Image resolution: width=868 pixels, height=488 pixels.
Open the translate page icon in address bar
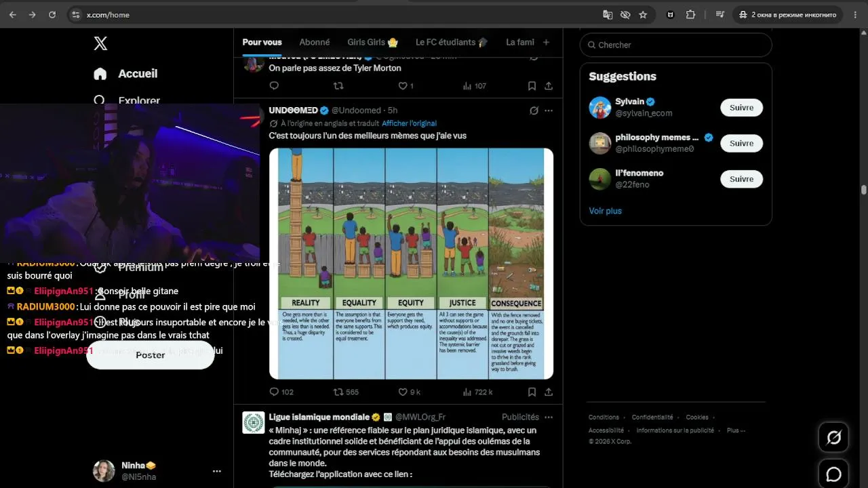[608, 14]
